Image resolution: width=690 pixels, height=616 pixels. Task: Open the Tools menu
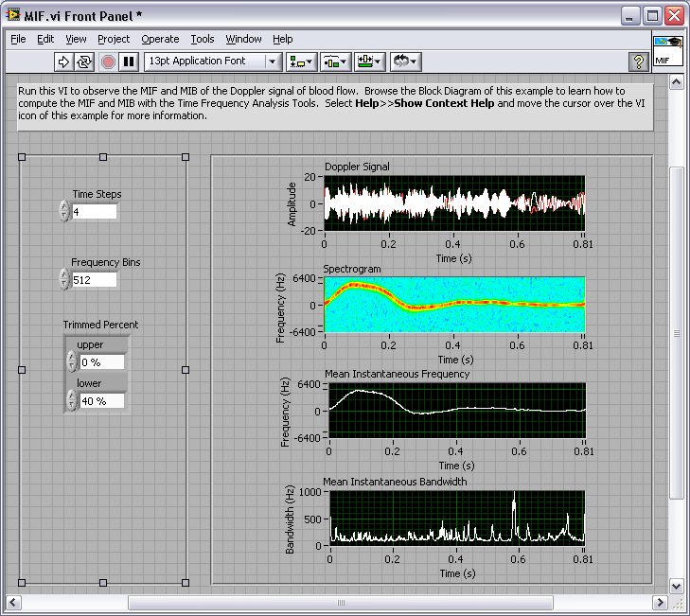203,39
